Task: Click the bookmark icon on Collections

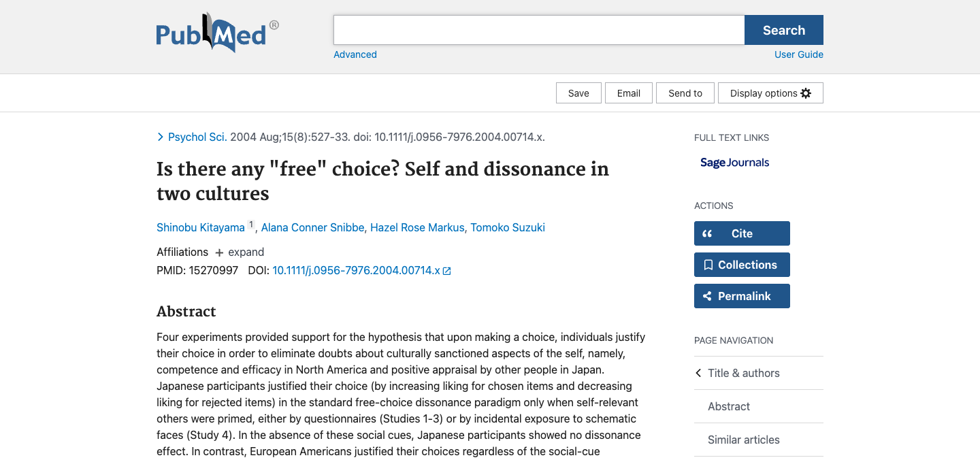Action: (708, 265)
